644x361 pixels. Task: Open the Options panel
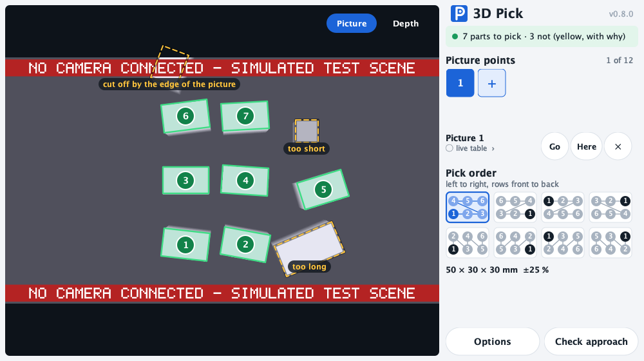493,341
